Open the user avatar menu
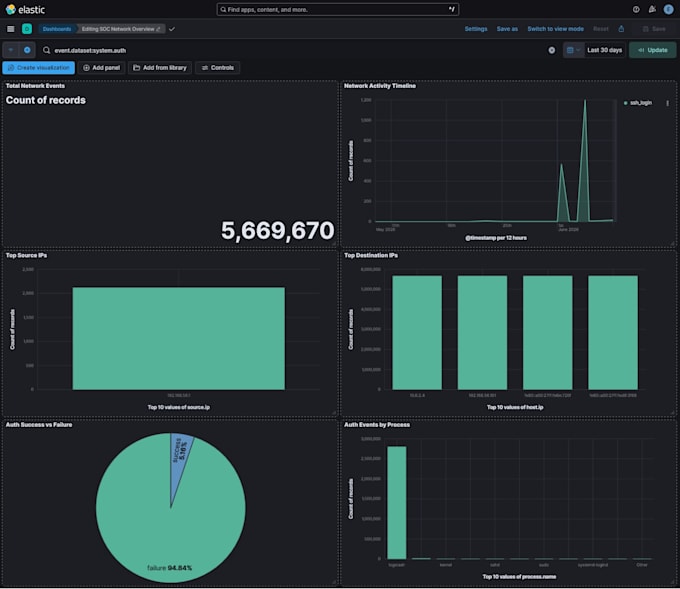Screen dimensions: 680x589 click(668, 9)
